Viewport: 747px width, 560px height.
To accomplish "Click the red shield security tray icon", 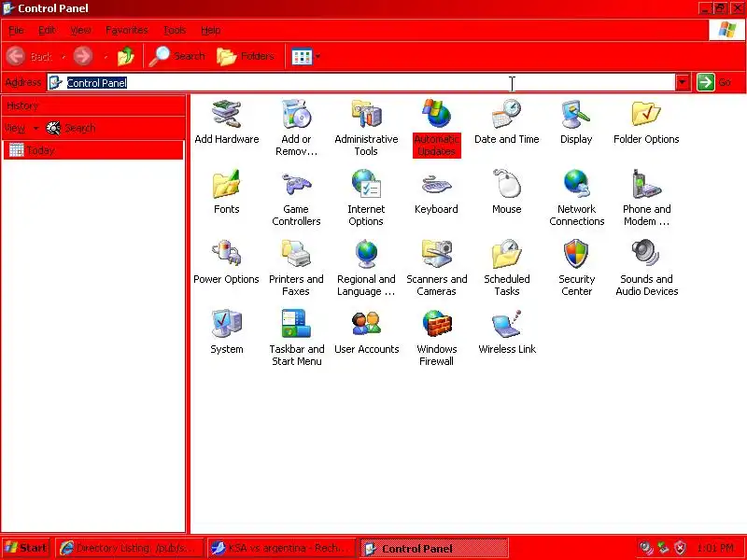I will (681, 548).
